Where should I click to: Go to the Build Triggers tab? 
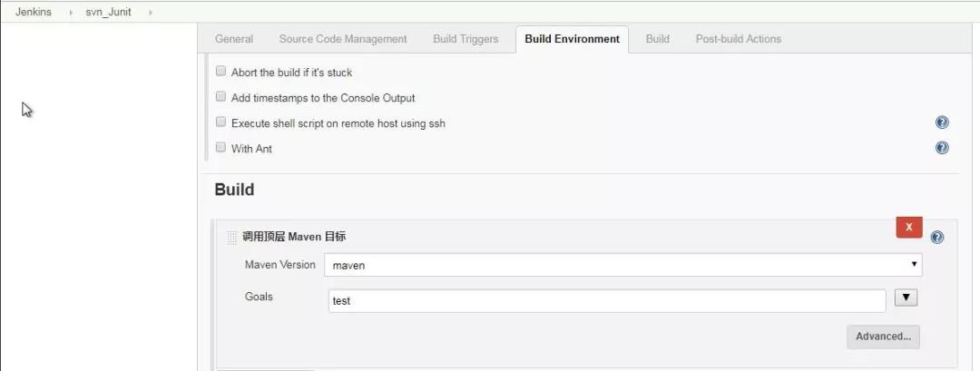coord(465,39)
